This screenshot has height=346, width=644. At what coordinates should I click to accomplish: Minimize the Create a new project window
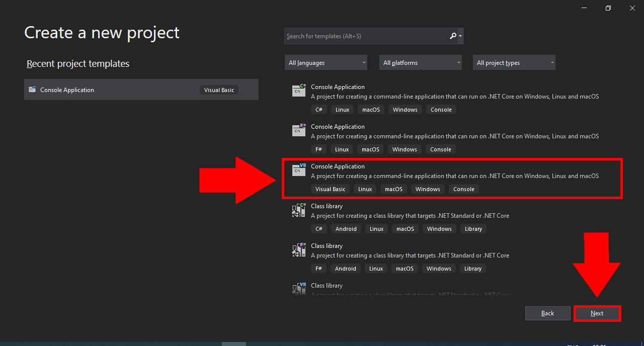point(584,8)
